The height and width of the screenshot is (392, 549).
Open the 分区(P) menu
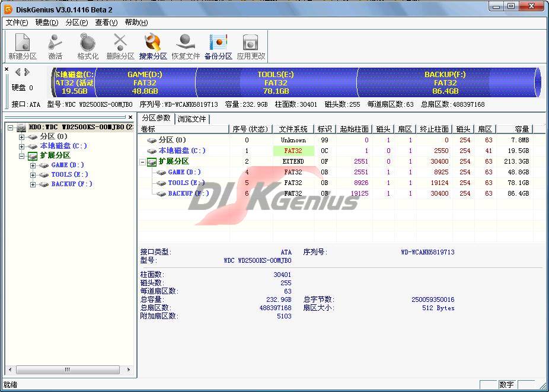76,23
